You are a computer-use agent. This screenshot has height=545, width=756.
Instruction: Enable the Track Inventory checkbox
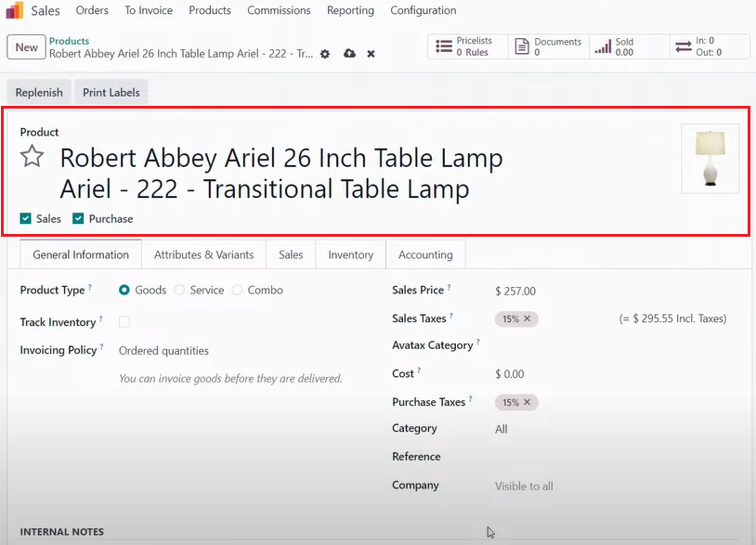pos(124,322)
